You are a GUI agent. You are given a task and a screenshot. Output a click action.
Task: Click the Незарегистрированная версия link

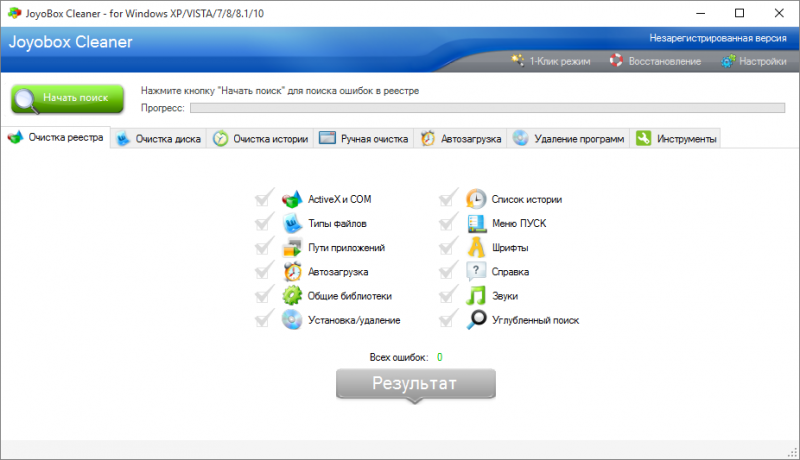pyautogui.click(x=718, y=38)
